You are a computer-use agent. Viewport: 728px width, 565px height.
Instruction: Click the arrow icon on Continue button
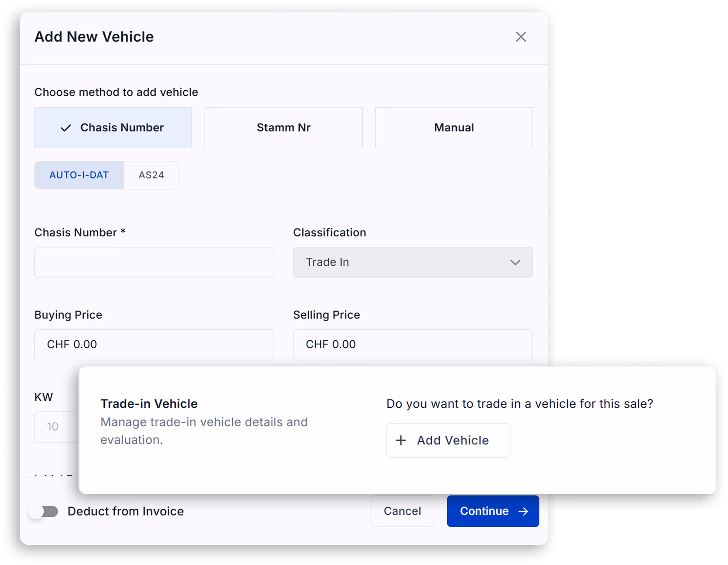click(523, 511)
